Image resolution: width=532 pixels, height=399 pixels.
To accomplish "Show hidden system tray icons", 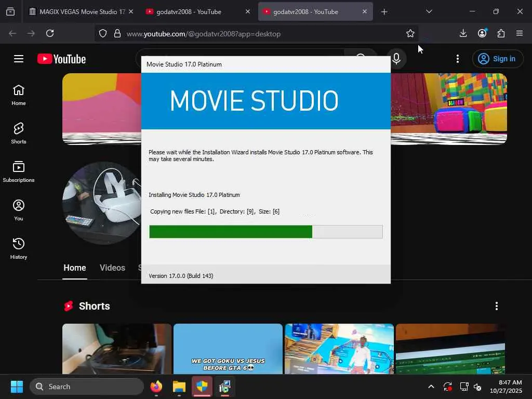I will point(431,387).
